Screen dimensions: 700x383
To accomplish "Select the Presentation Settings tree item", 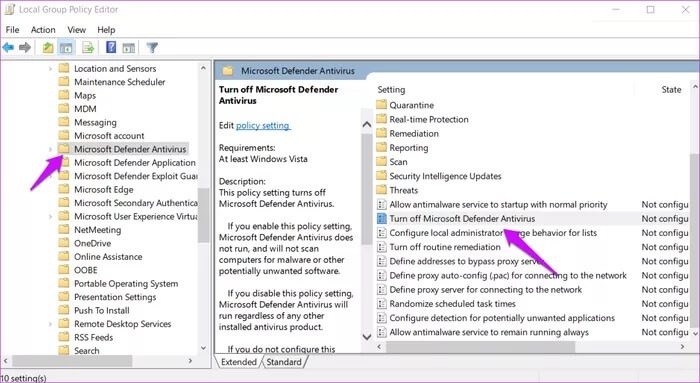I will 115,297.
